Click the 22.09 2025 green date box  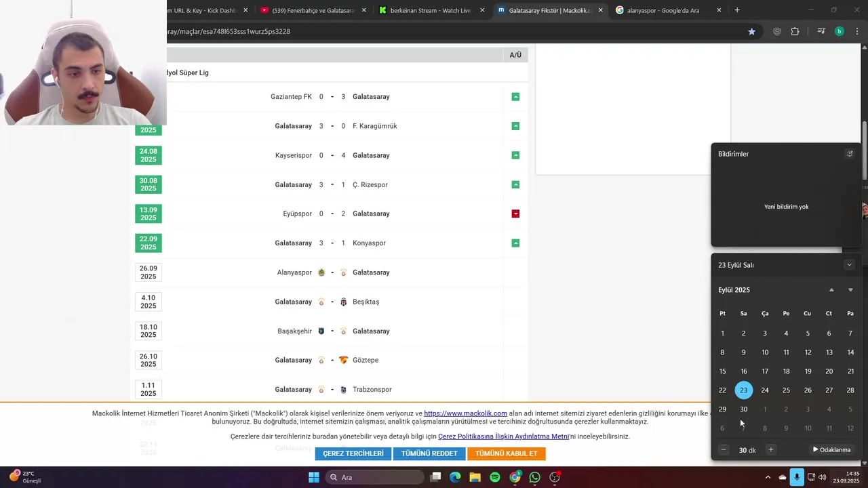click(x=149, y=243)
